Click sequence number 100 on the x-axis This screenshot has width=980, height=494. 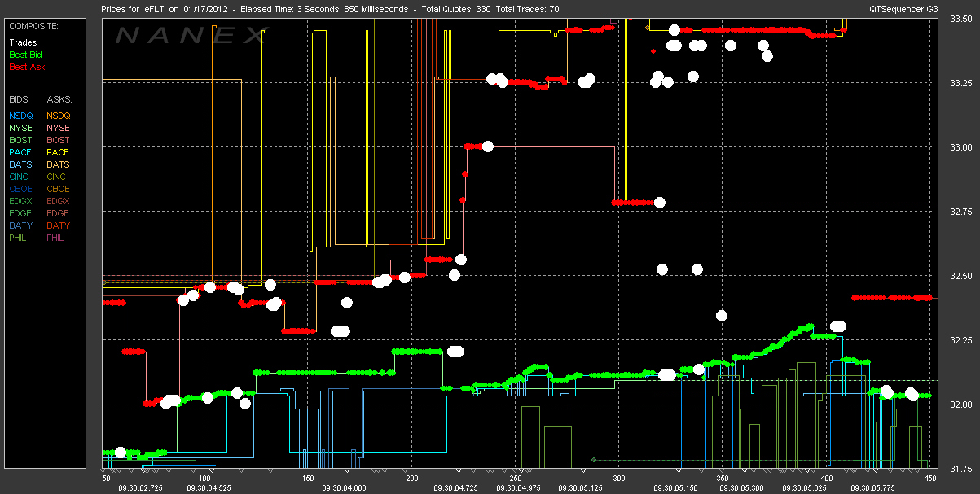[x=205, y=479]
